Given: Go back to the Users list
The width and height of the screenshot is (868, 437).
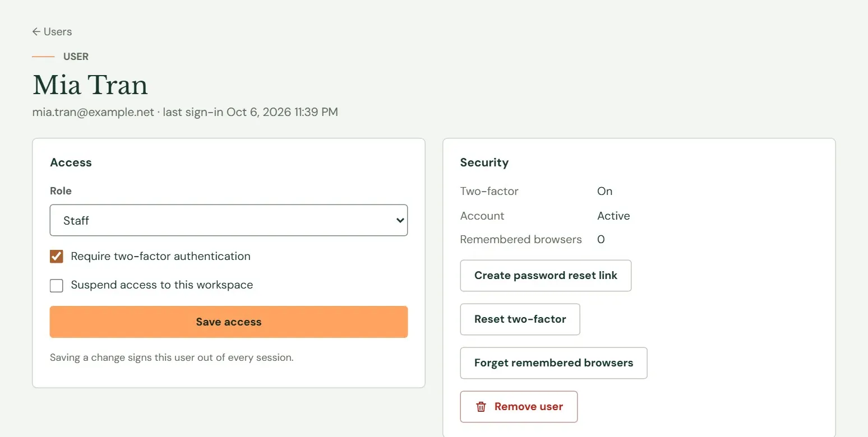Looking at the screenshot, I should (x=52, y=31).
